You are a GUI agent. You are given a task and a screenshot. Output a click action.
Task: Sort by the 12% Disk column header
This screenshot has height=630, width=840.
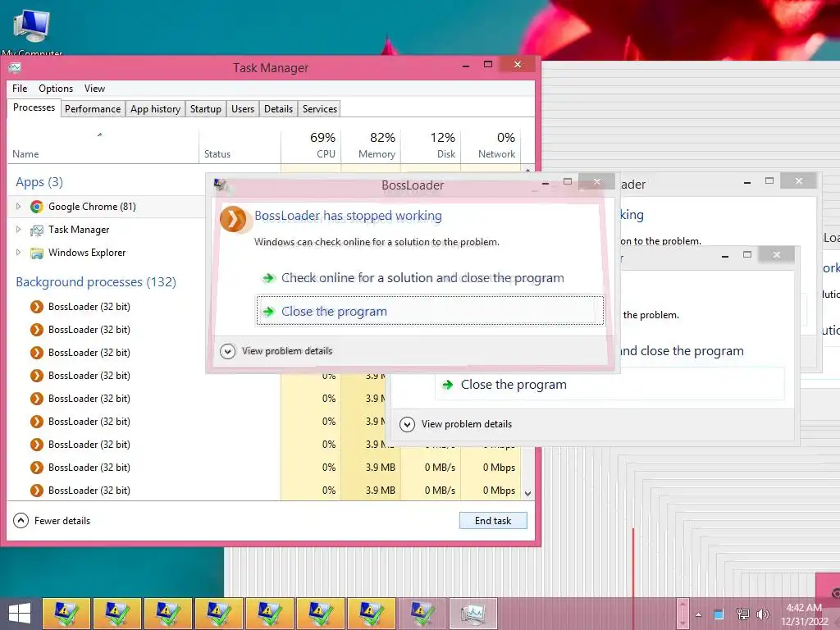tap(431, 145)
